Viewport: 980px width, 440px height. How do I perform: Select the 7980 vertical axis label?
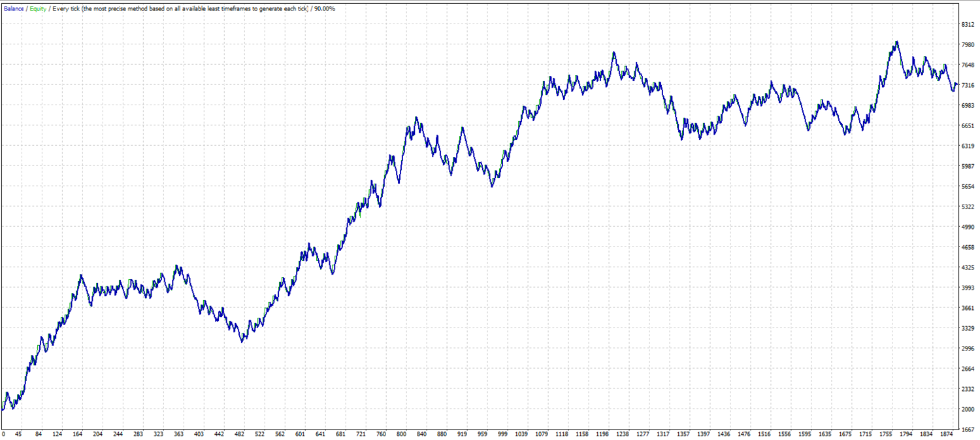(x=969, y=45)
